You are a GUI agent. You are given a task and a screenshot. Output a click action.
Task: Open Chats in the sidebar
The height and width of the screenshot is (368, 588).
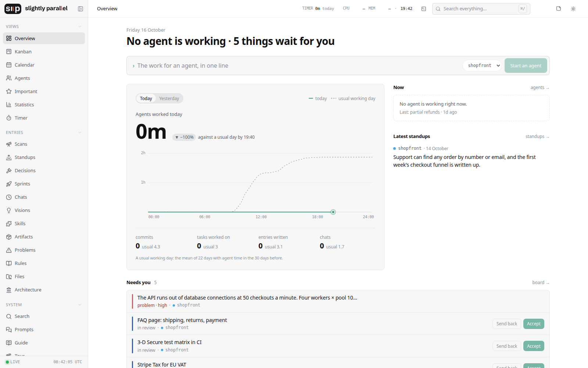coord(44,197)
